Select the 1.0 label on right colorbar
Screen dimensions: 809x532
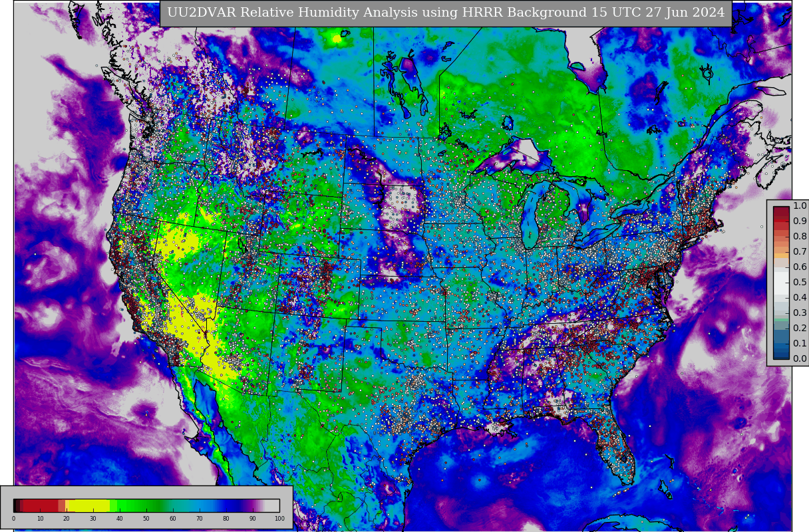coord(800,206)
